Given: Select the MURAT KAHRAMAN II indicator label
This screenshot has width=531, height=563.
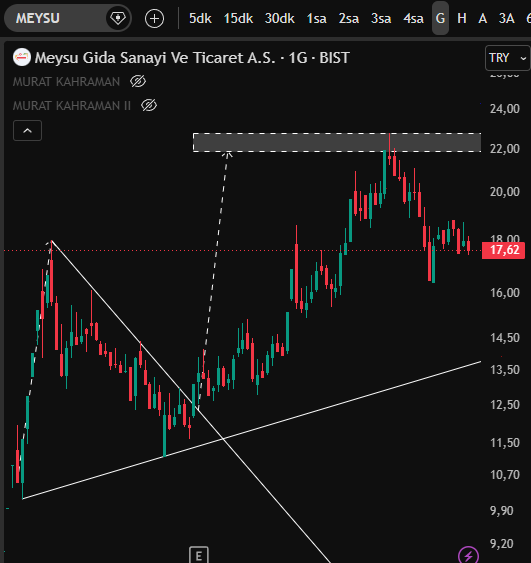Looking at the screenshot, I should pos(72,106).
